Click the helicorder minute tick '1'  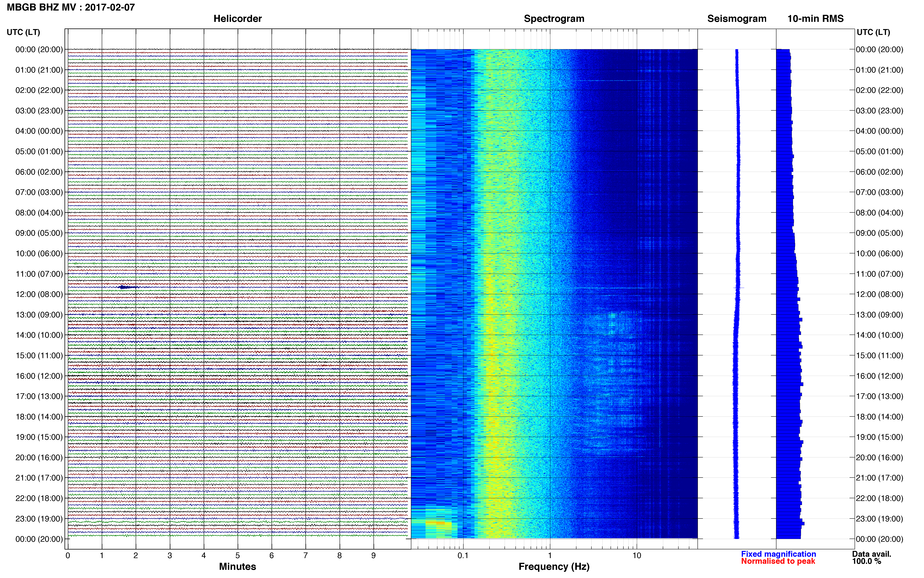102,556
